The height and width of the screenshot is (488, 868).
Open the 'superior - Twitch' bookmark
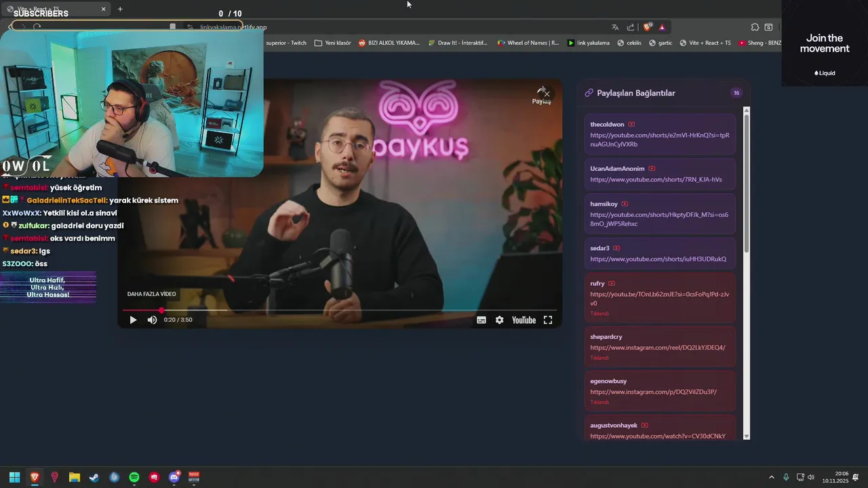pos(286,43)
